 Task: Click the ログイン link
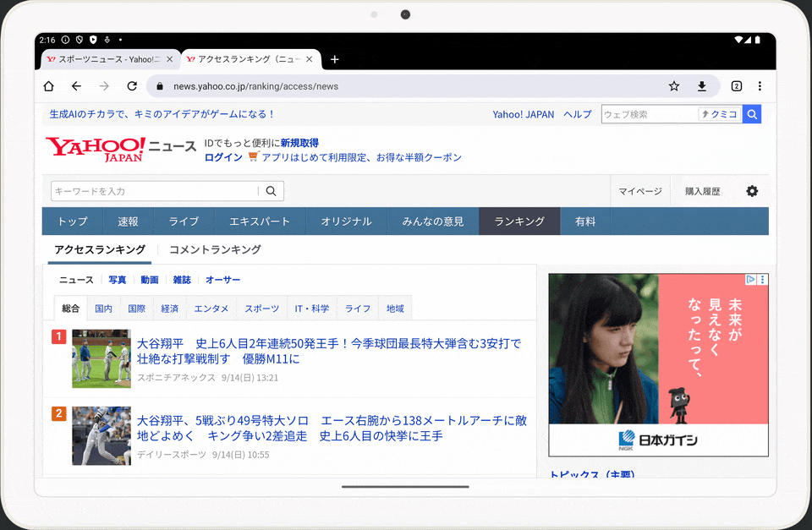(x=222, y=157)
